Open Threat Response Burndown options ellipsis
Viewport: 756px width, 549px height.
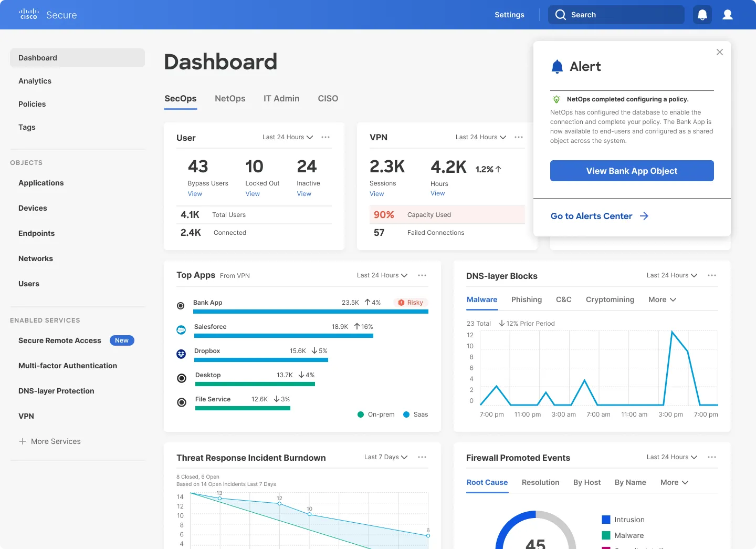(422, 457)
